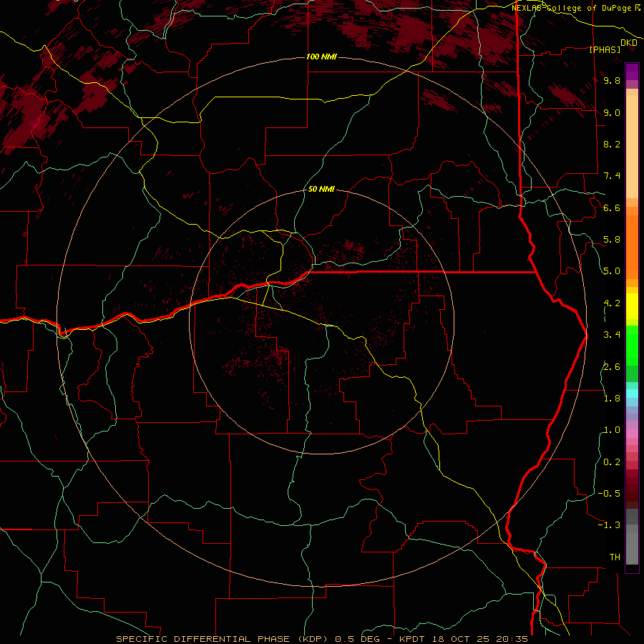Screen dimensions: 644x644
Task: Click the -0.5 value on the color scale
Action: click(x=609, y=494)
